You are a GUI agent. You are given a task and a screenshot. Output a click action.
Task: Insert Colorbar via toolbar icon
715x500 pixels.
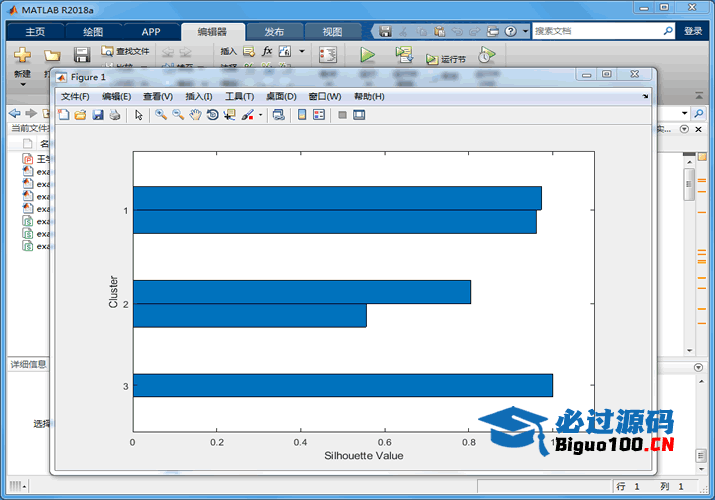tap(302, 115)
